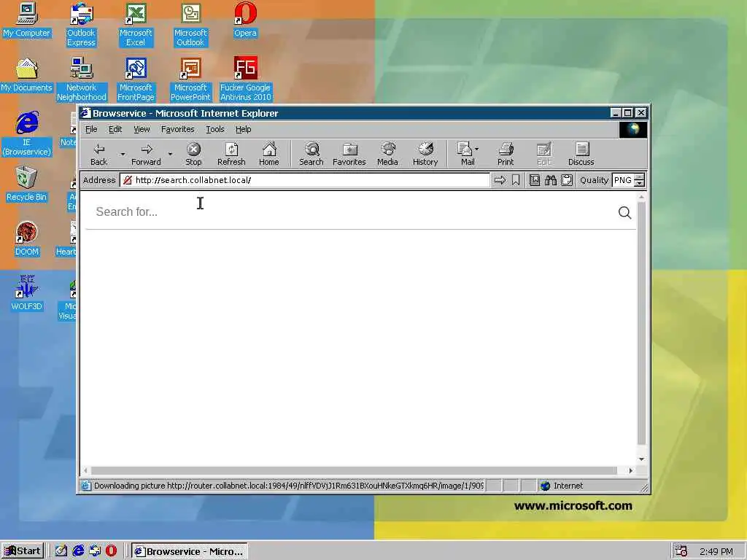The width and height of the screenshot is (747, 560).
Task: Click the system tray clock 2:49 PM
Action: point(716,551)
